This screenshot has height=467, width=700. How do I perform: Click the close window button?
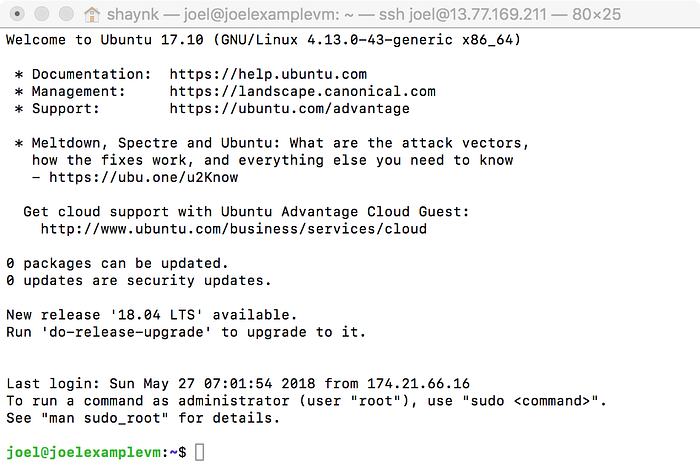click(x=17, y=14)
